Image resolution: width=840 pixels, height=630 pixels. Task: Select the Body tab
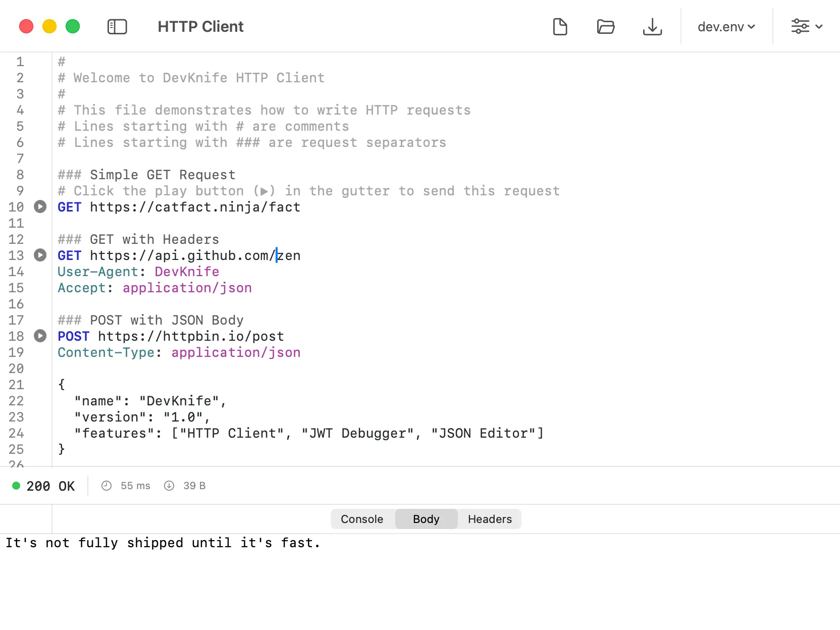(426, 519)
